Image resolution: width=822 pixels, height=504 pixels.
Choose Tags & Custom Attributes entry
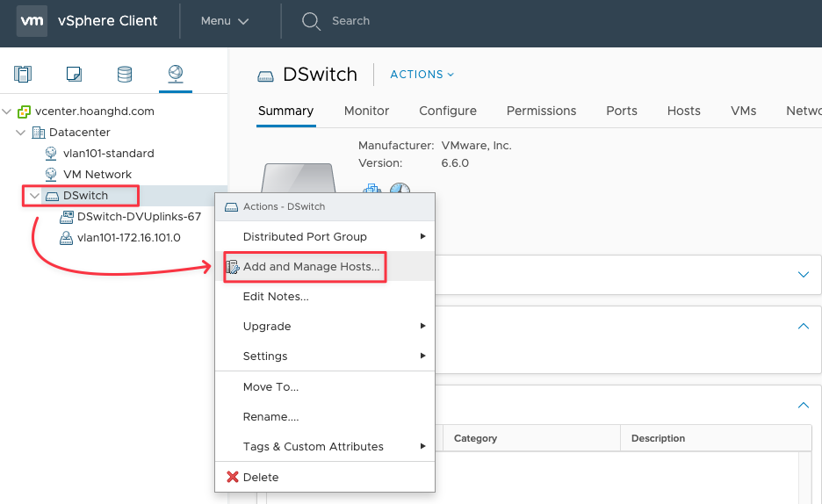click(x=325, y=447)
